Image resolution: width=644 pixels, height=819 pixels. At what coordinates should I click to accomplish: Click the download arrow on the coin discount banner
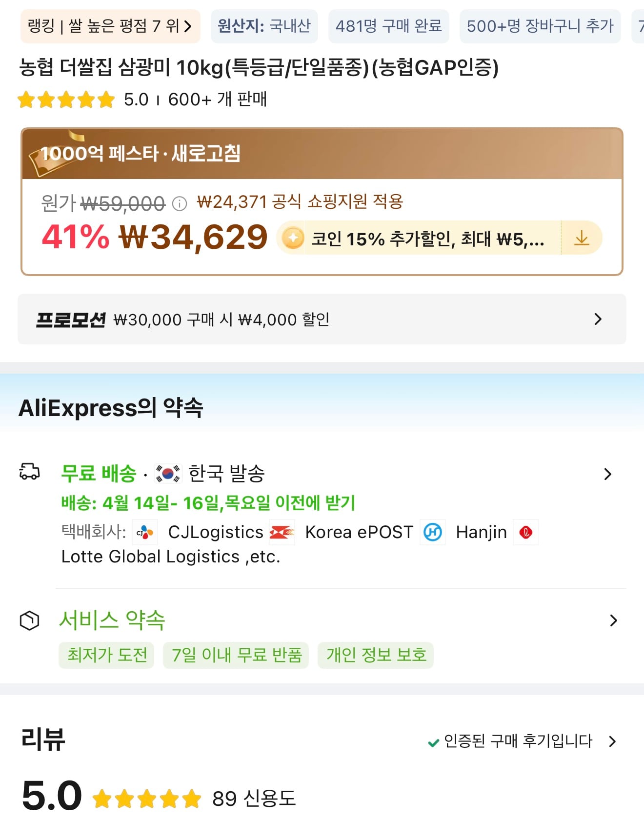pos(582,238)
